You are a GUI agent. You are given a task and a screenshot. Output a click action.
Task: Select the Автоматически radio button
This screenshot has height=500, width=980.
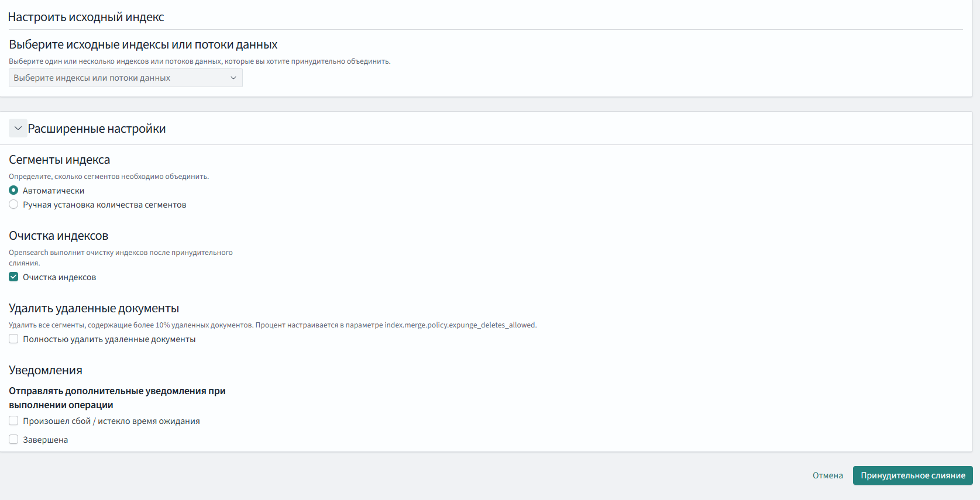13,191
